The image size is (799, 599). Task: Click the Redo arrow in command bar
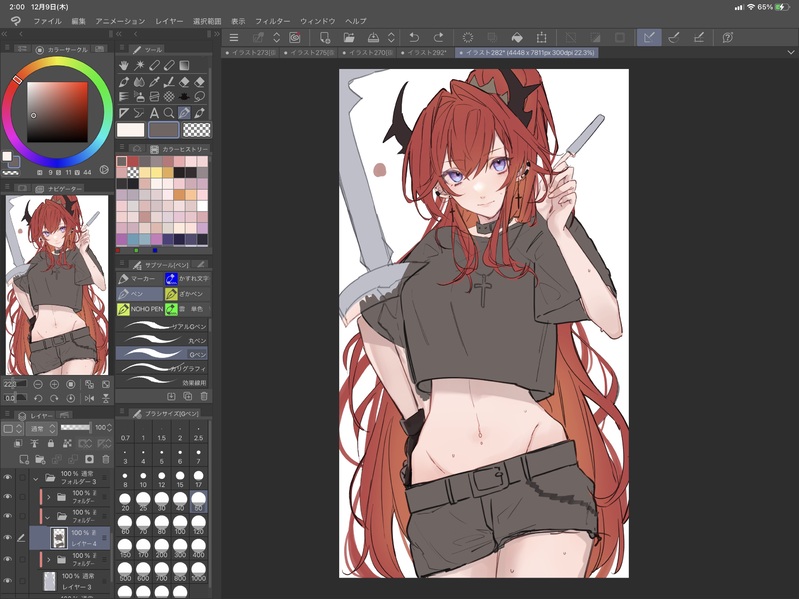tap(438, 38)
